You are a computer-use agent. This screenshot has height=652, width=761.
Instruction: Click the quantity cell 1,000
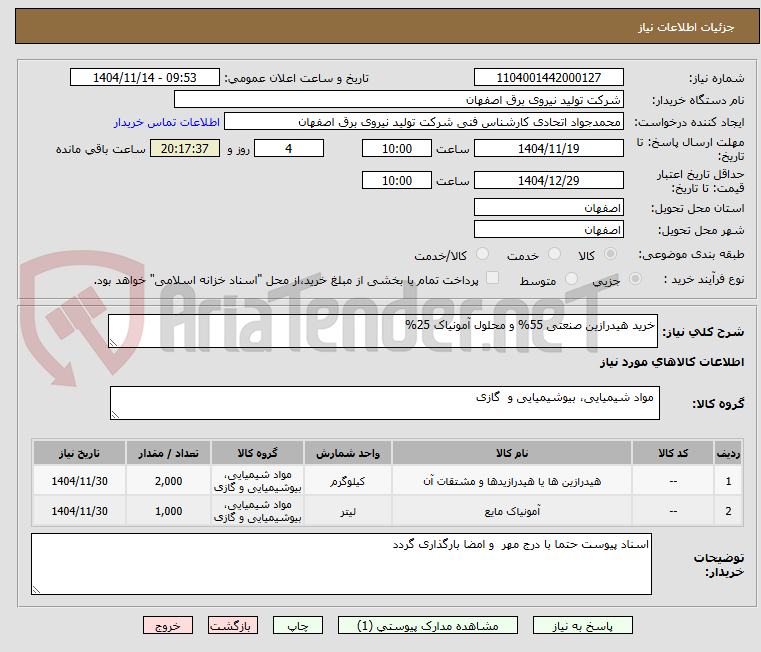[x=168, y=511]
